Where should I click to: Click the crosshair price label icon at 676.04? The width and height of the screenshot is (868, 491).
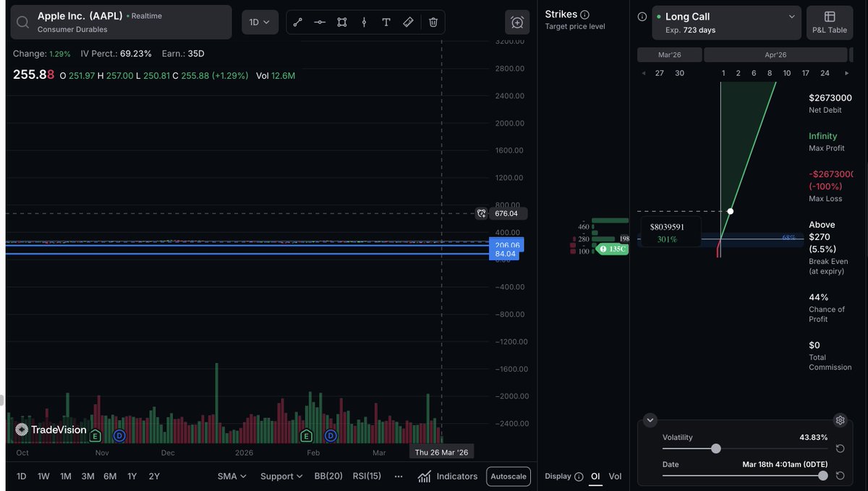pyautogui.click(x=481, y=213)
